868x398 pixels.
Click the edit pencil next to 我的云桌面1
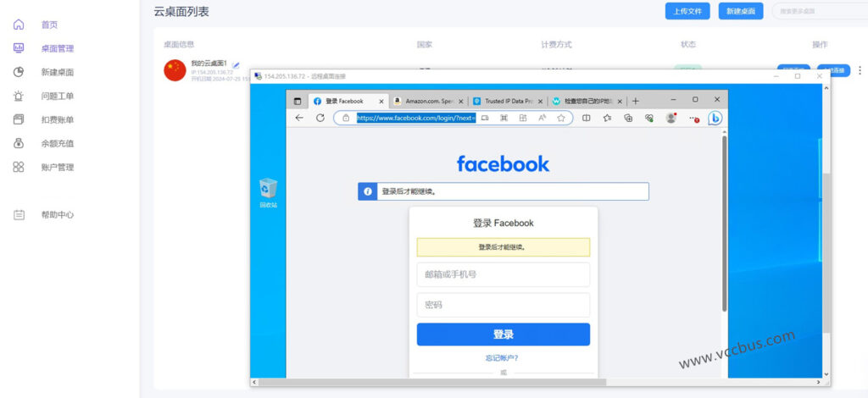coord(236,64)
